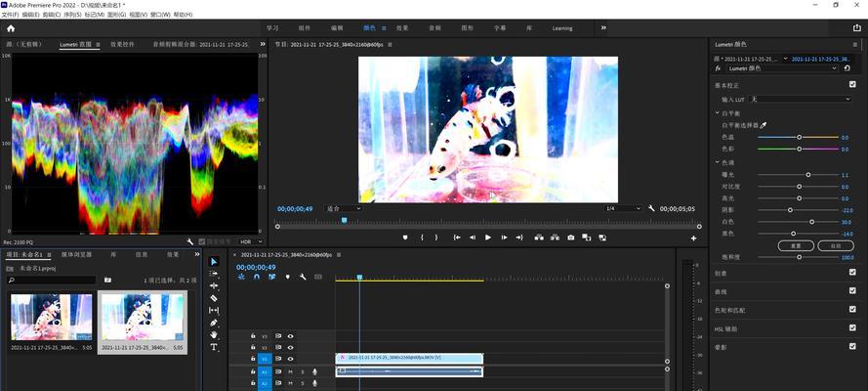Open the HDR scope dropdown
Viewport: 868px width, 391px height.
tap(251, 241)
